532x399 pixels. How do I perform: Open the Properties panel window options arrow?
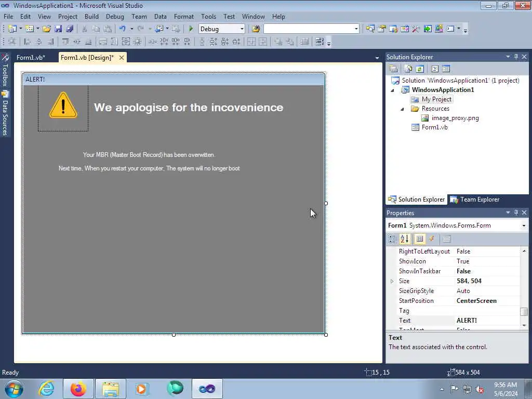[x=508, y=212]
